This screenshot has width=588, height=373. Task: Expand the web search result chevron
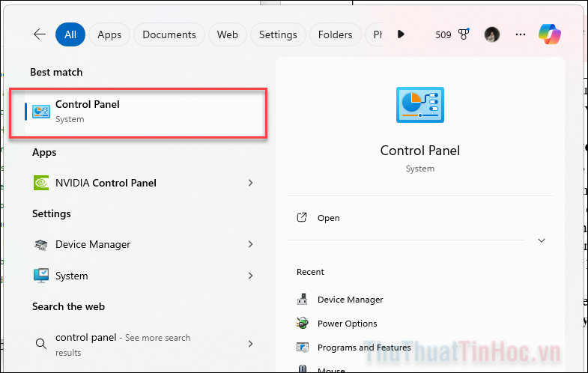tap(250, 344)
